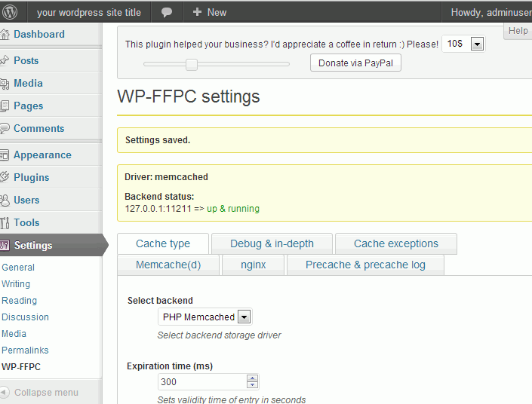
Task: Open Media settings submenu link
Action: (14, 334)
